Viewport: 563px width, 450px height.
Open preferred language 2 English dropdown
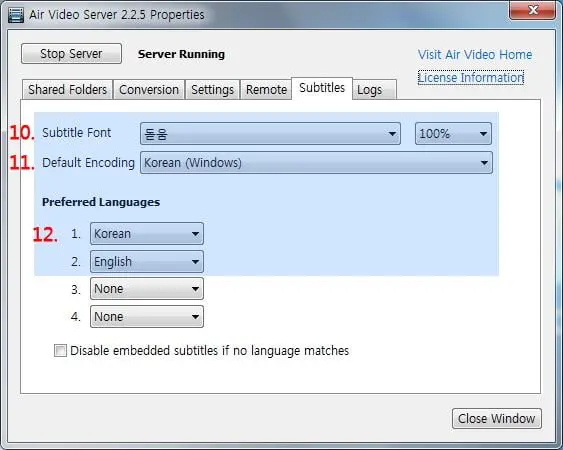[147, 261]
